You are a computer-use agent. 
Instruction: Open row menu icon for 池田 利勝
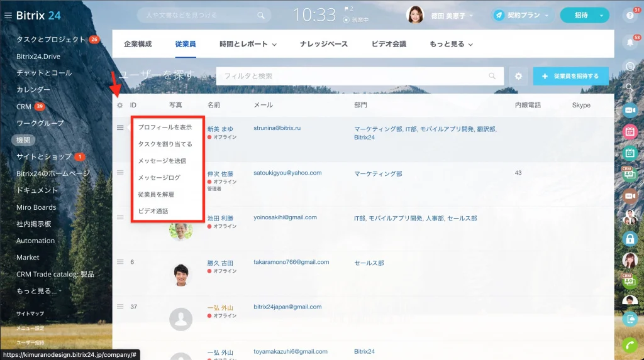120,217
